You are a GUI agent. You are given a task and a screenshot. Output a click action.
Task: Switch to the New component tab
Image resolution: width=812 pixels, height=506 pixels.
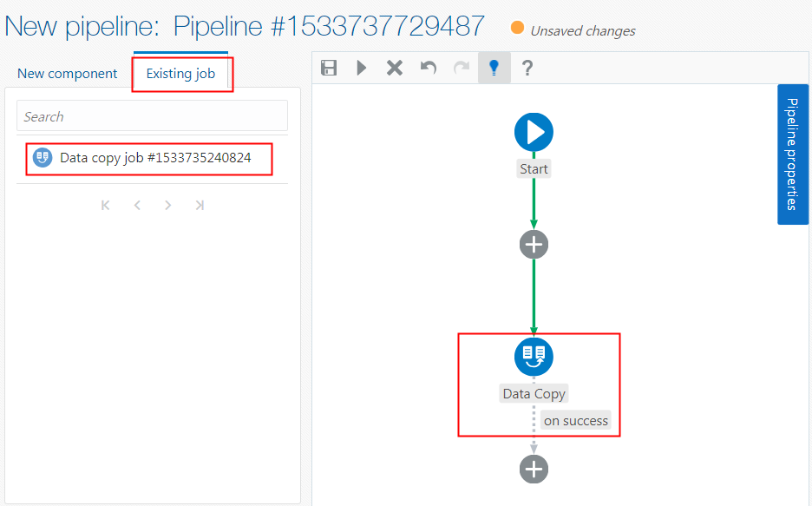[67, 74]
